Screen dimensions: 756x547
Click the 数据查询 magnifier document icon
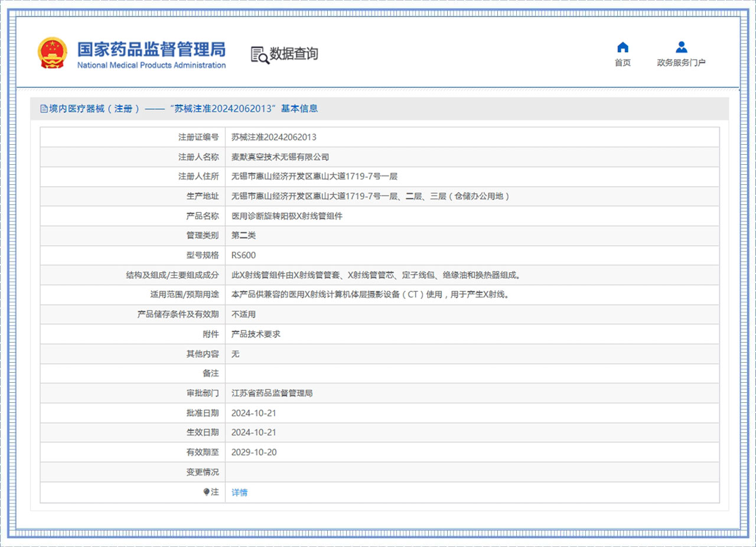point(260,55)
